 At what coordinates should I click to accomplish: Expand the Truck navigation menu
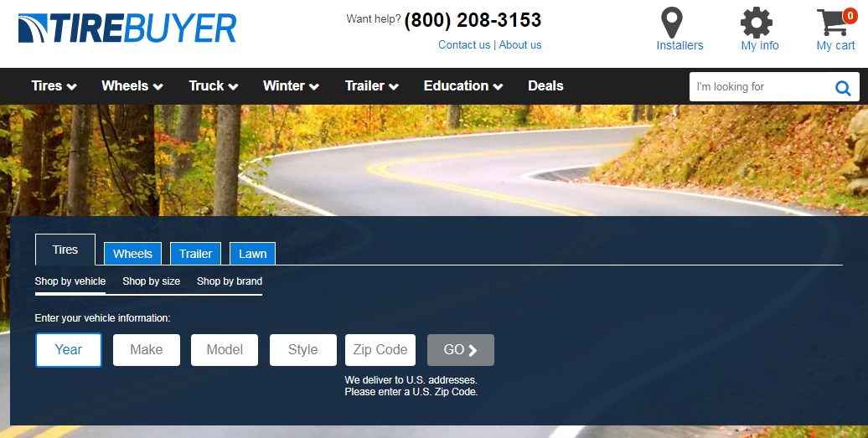[x=213, y=85]
